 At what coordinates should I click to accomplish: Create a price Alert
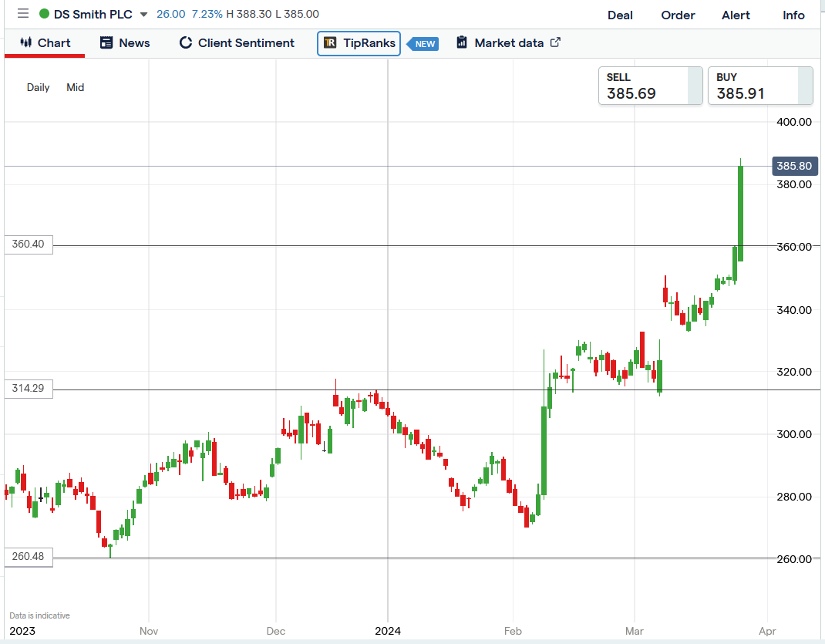[x=736, y=15]
